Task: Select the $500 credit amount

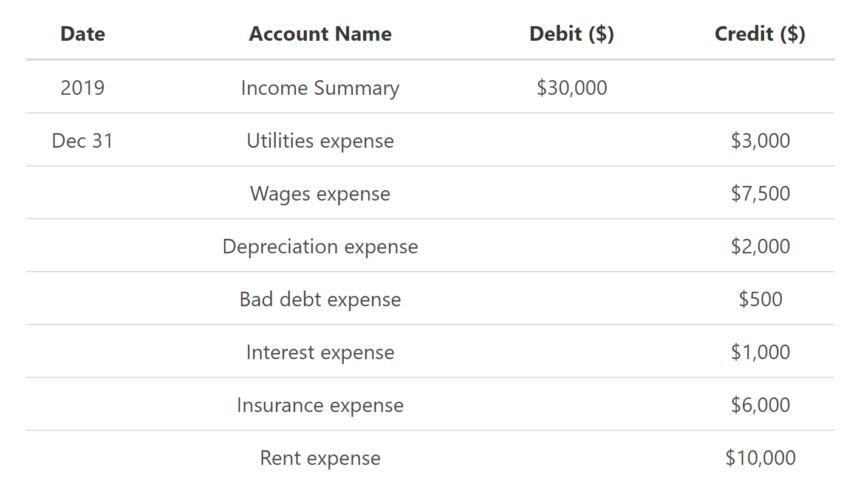Action: click(x=760, y=300)
